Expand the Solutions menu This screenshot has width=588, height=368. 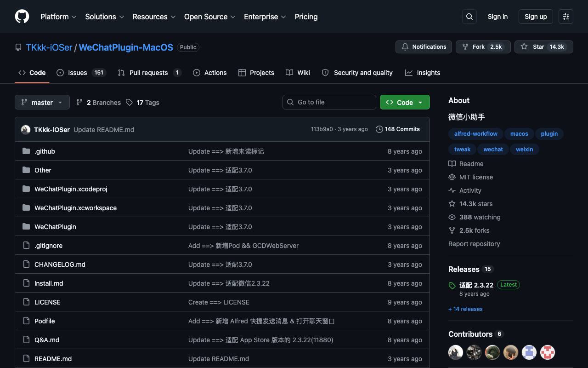pyautogui.click(x=105, y=17)
